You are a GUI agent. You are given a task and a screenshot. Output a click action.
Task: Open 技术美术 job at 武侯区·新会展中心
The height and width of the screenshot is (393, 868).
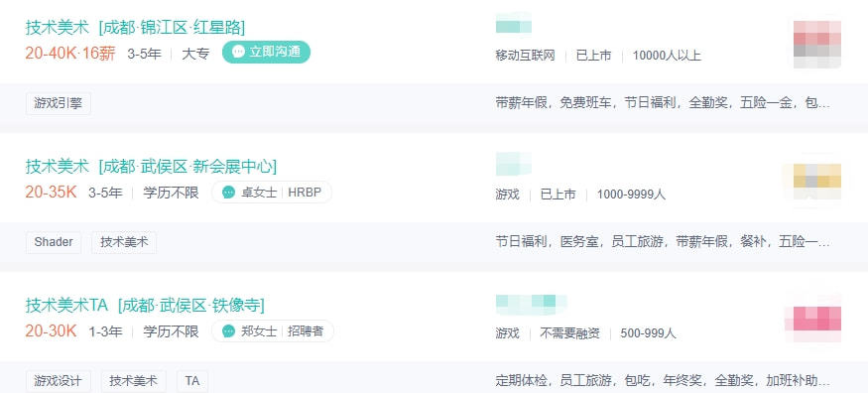[151, 166]
